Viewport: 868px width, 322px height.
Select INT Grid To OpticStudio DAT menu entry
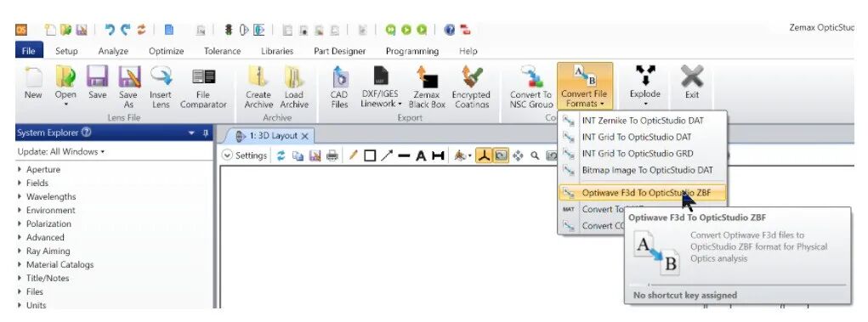(x=642, y=137)
